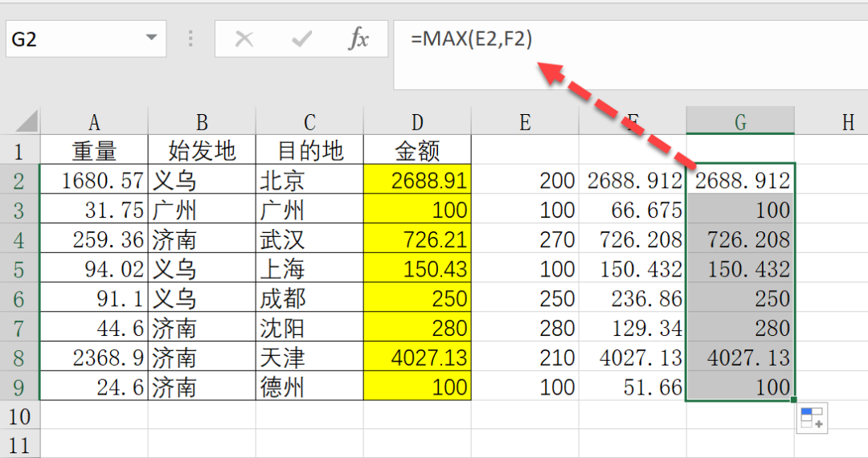Click fill handle of selected range
The image size is (868, 458).
coord(794,399)
